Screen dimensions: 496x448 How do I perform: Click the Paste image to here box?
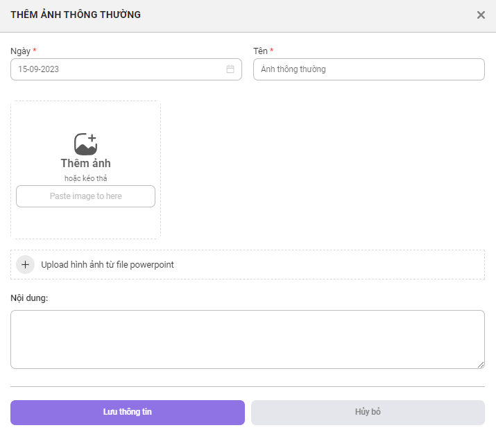pos(86,196)
